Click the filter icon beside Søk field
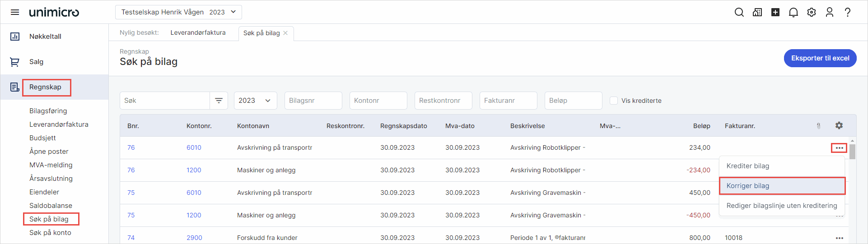This screenshot has height=244, width=868. pyautogui.click(x=219, y=101)
